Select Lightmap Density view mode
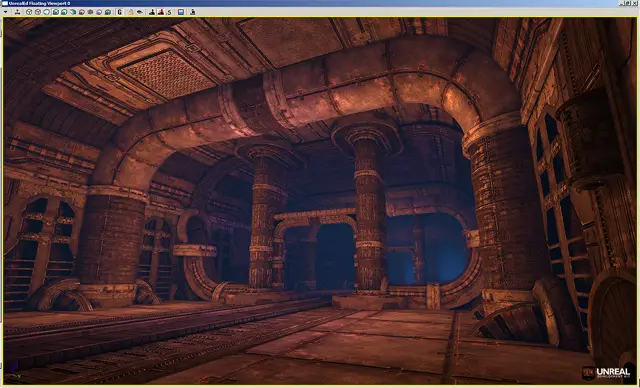640x388 pixels. pyautogui.click(x=108, y=12)
